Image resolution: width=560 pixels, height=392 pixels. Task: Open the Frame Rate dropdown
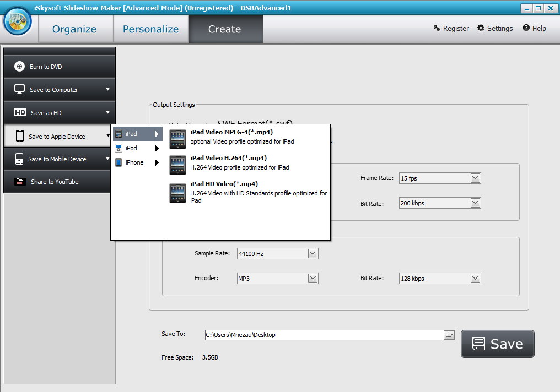pyautogui.click(x=475, y=178)
